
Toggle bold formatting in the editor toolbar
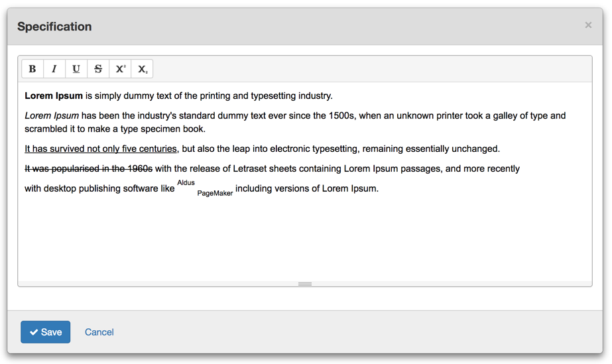coord(32,69)
